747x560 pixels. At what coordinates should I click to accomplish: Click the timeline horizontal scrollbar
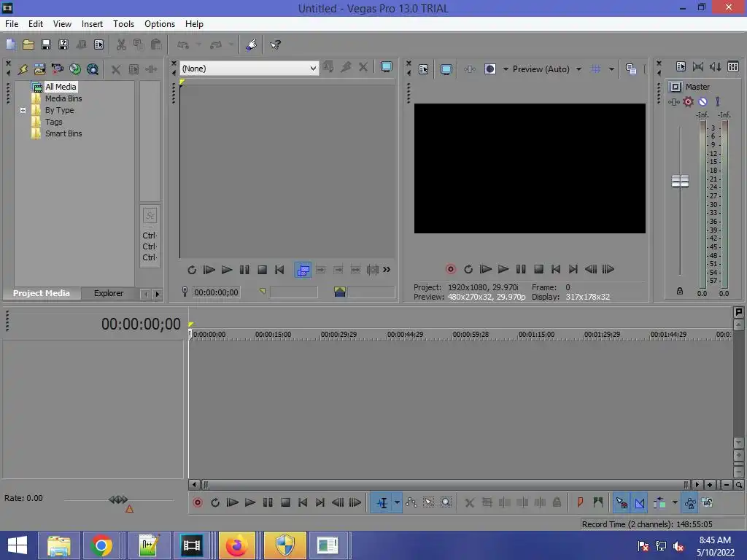tap(444, 485)
